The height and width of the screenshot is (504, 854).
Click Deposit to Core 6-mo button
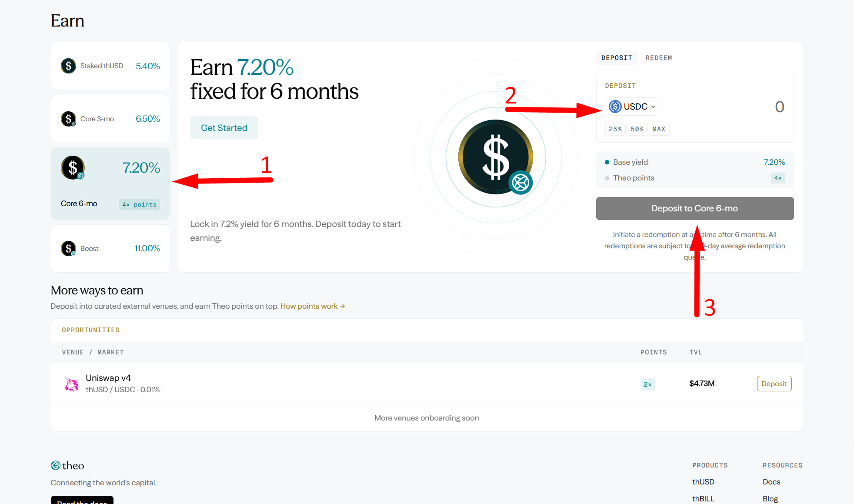point(695,208)
